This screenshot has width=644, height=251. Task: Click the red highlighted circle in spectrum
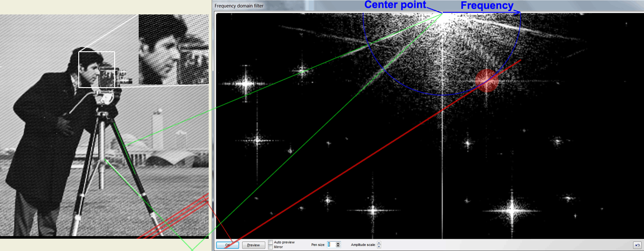[486, 81]
